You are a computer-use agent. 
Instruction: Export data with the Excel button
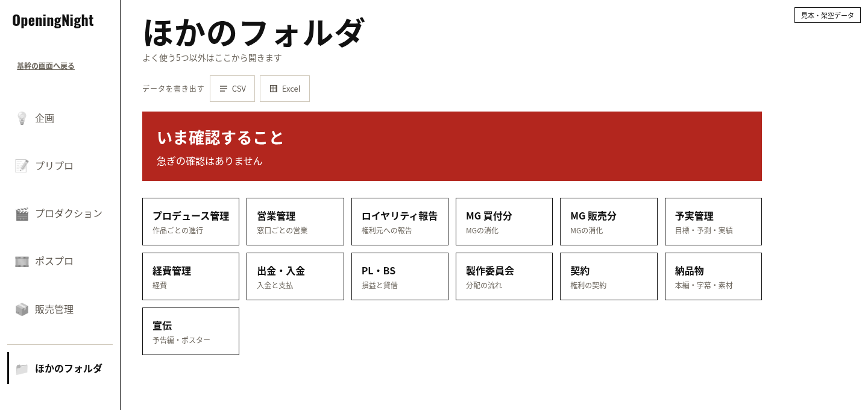(285, 89)
